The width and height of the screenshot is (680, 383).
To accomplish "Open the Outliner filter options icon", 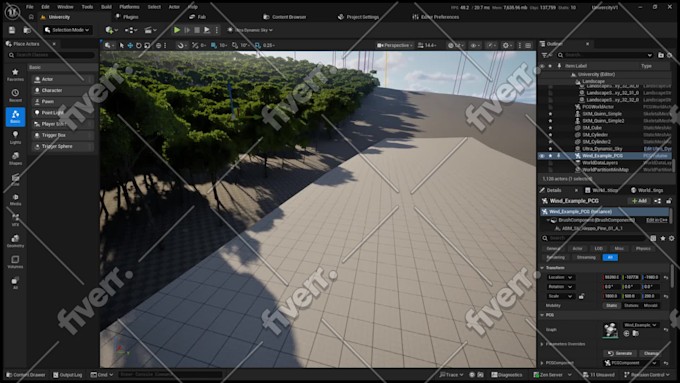I will (546, 55).
